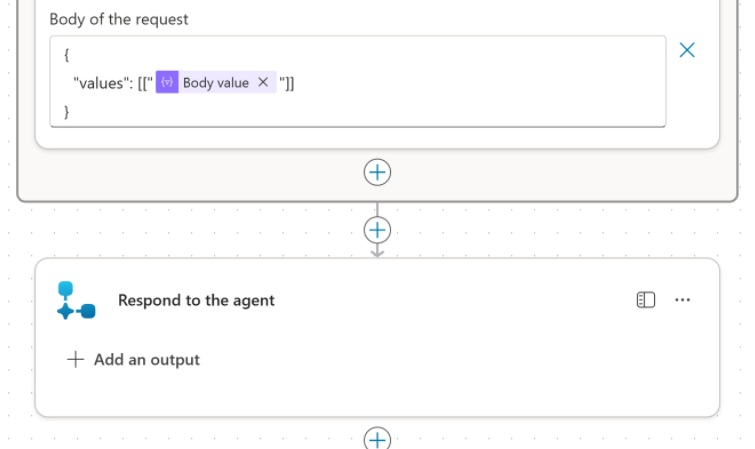Click the Add an output button
The height and width of the screenshot is (449, 755).
pyautogui.click(x=146, y=360)
